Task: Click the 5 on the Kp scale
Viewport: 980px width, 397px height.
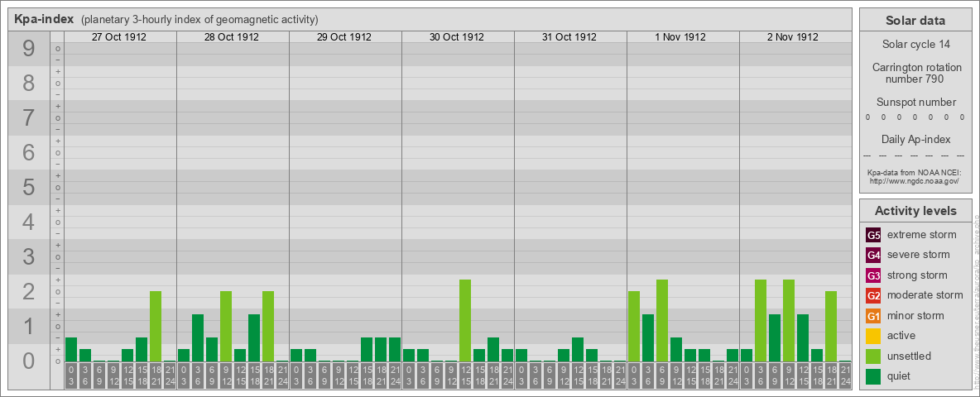Action: pos(28,187)
